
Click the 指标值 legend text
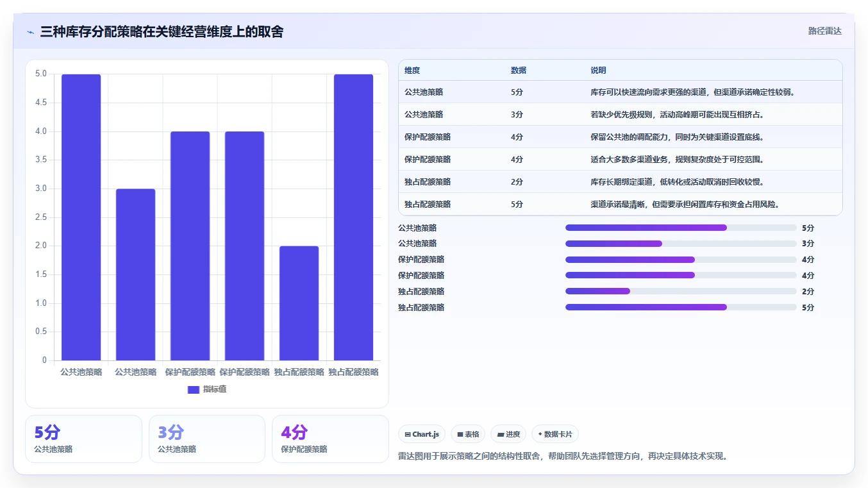(215, 390)
